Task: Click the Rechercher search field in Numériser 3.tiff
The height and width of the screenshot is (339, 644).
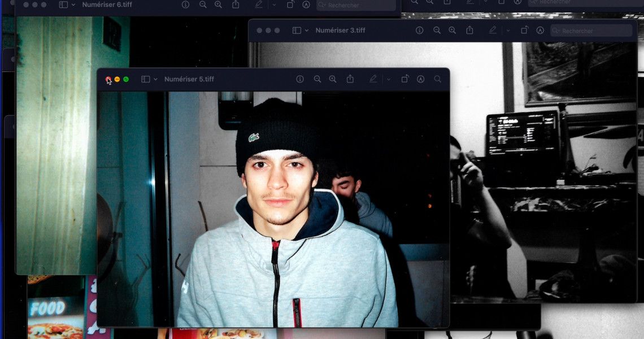Action: pyautogui.click(x=590, y=31)
